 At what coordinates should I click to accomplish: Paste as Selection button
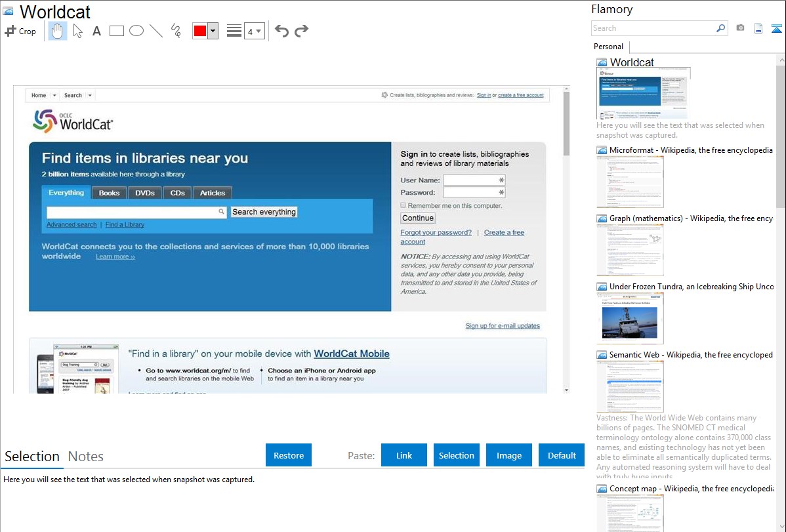(x=457, y=455)
